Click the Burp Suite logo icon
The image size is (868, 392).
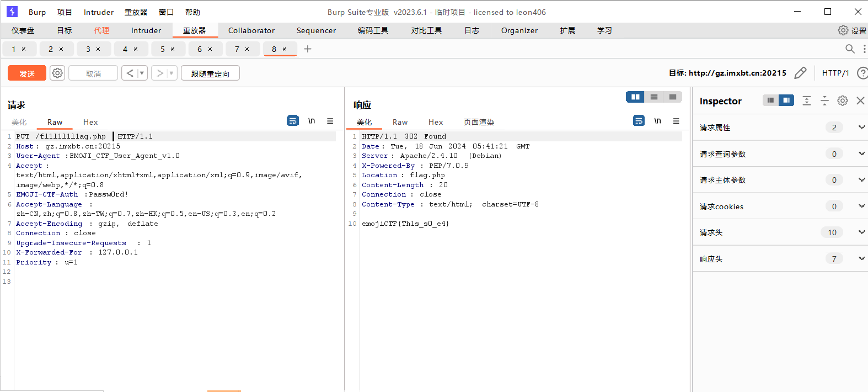click(x=12, y=12)
